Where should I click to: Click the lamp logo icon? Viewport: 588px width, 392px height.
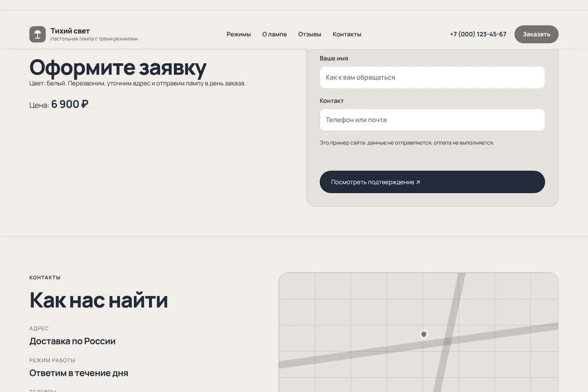click(37, 34)
